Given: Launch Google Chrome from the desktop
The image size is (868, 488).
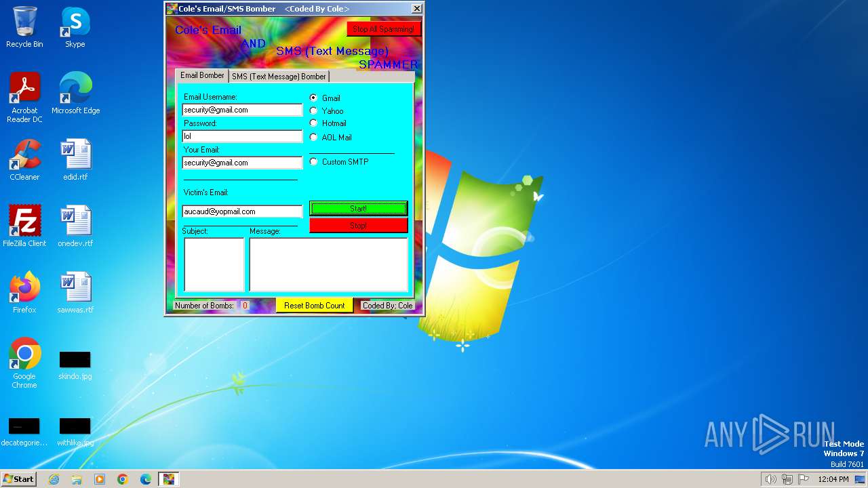Looking at the screenshot, I should (24, 363).
